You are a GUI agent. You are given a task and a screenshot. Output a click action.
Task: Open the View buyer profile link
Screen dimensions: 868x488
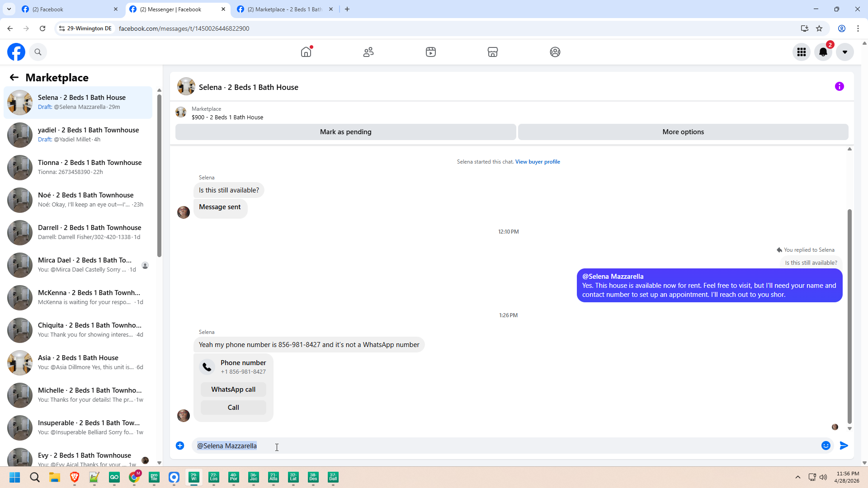(x=537, y=162)
